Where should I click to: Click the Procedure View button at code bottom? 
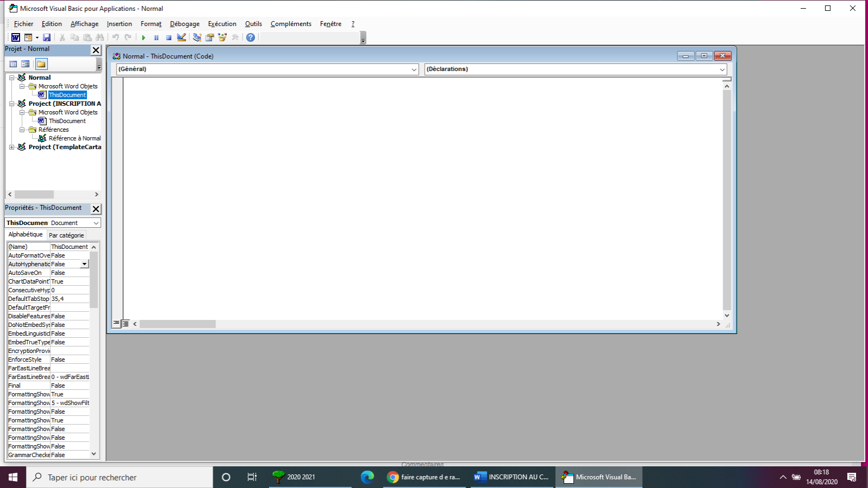116,323
